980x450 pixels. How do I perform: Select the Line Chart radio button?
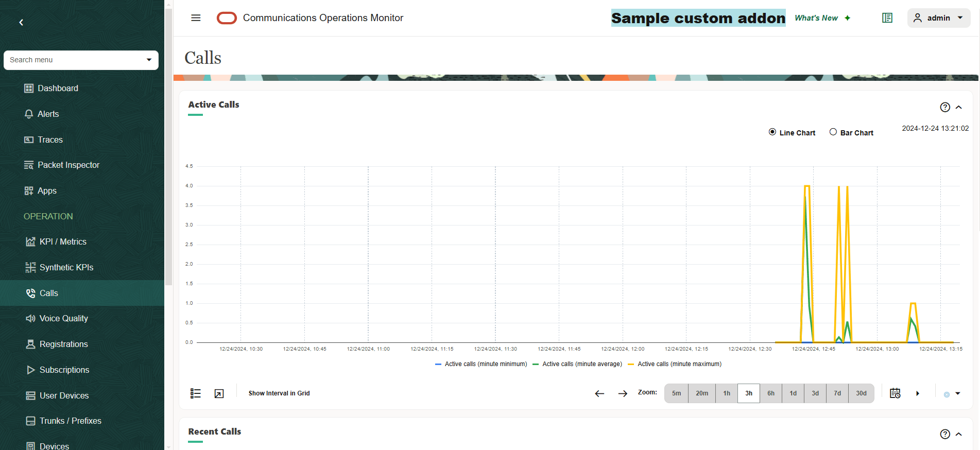click(x=772, y=132)
